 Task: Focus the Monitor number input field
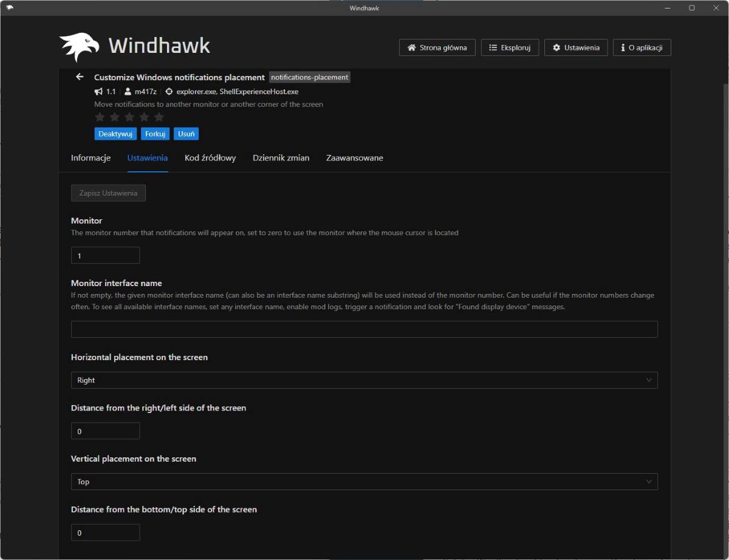tap(106, 256)
